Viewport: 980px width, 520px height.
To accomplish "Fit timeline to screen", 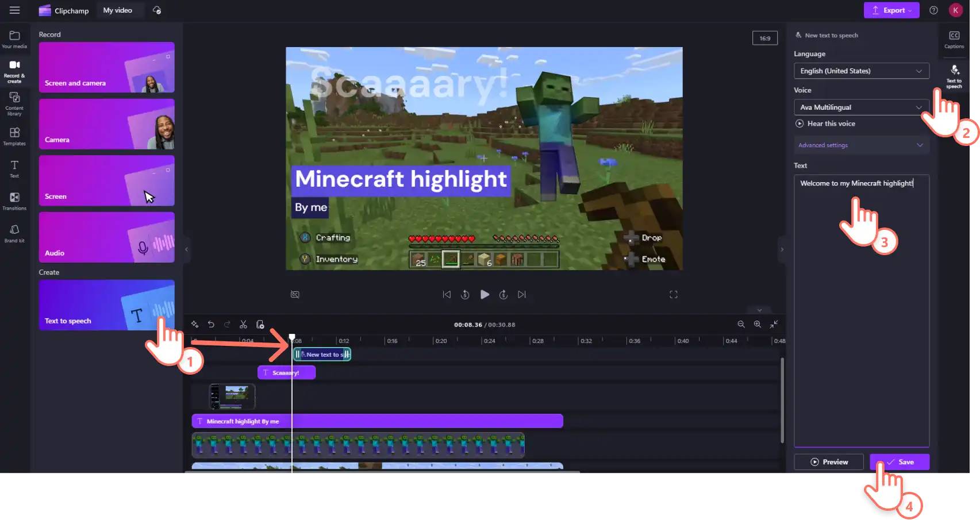I will coord(774,325).
